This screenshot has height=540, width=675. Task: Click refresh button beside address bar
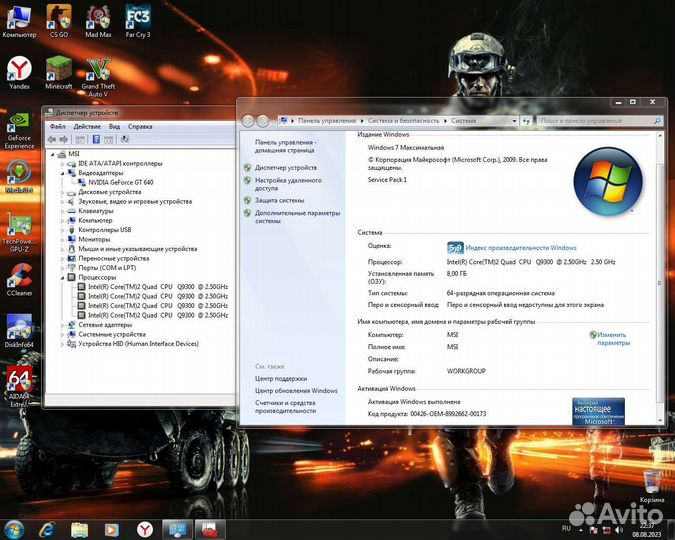pyautogui.click(x=526, y=121)
